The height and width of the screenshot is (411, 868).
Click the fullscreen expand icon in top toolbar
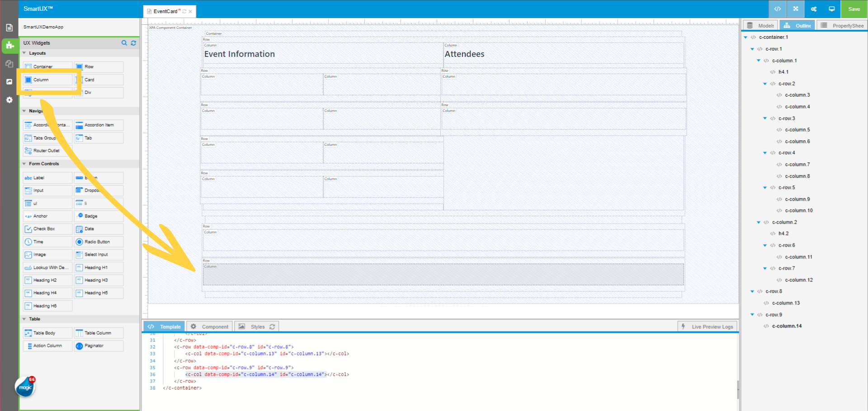pos(796,9)
